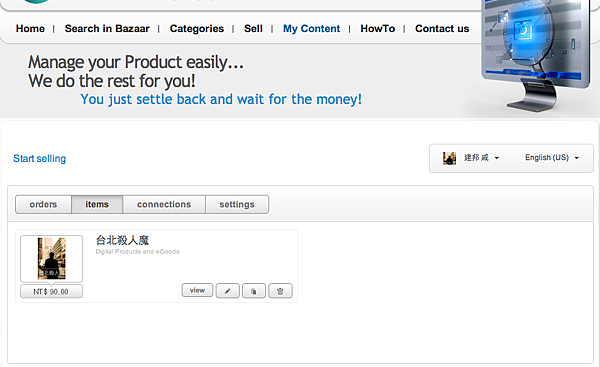Viewport: 600px width, 367px height.
Task: Click the Start selling link
Action: [x=40, y=158]
